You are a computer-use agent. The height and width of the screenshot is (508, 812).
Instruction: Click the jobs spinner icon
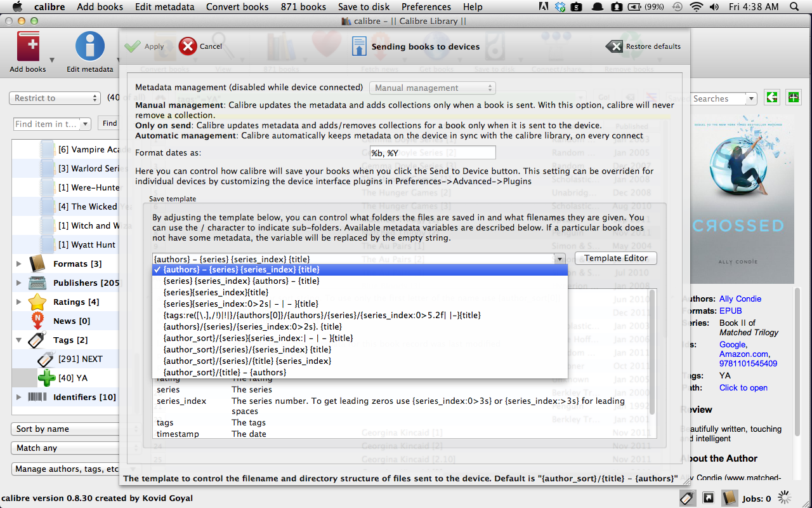pyautogui.click(x=784, y=498)
